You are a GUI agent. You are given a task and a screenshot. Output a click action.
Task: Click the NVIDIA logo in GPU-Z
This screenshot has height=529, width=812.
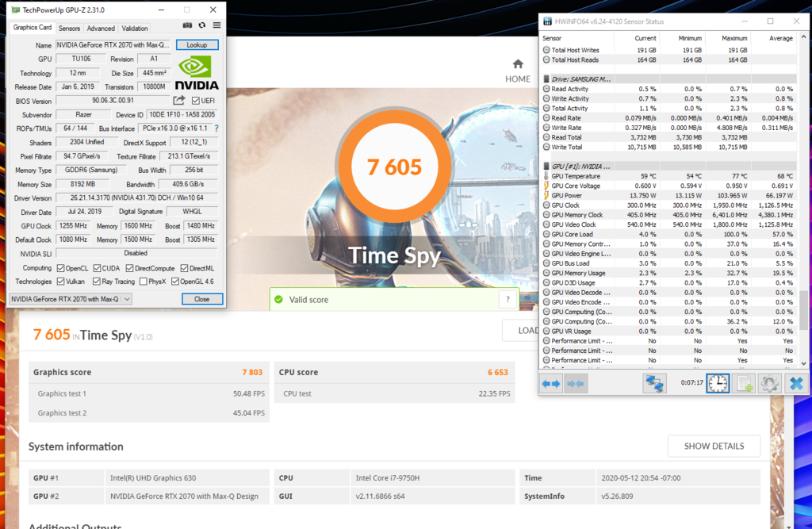tap(197, 73)
